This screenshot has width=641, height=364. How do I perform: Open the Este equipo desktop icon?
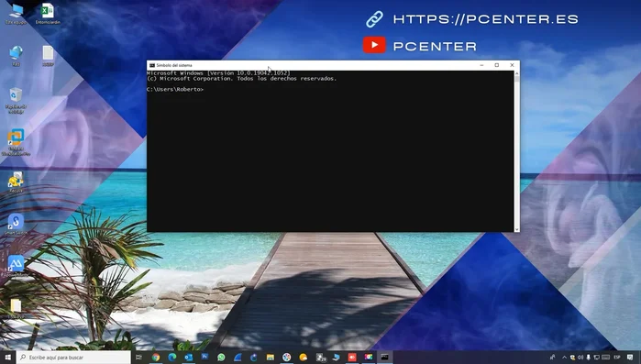(x=16, y=14)
